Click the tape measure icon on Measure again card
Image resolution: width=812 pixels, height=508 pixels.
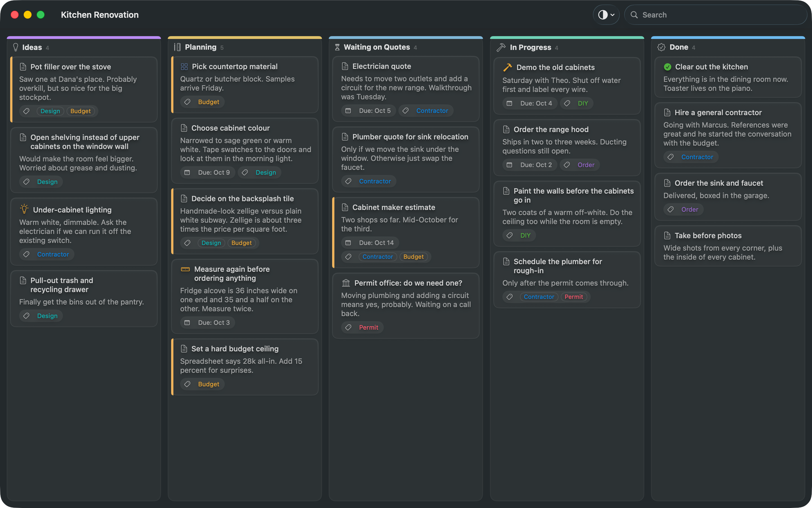pos(185,269)
